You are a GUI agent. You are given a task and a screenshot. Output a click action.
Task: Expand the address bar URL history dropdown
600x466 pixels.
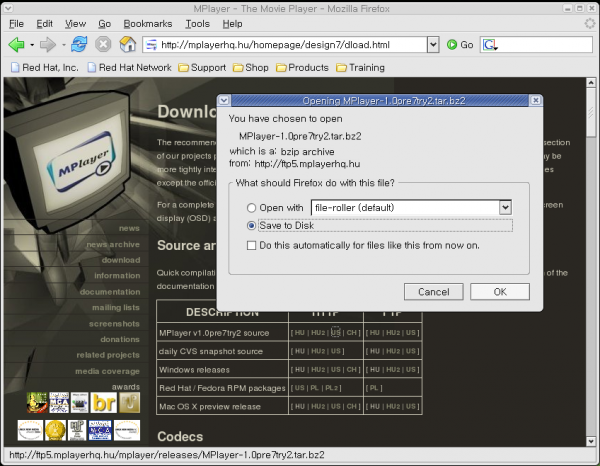pyautogui.click(x=433, y=45)
